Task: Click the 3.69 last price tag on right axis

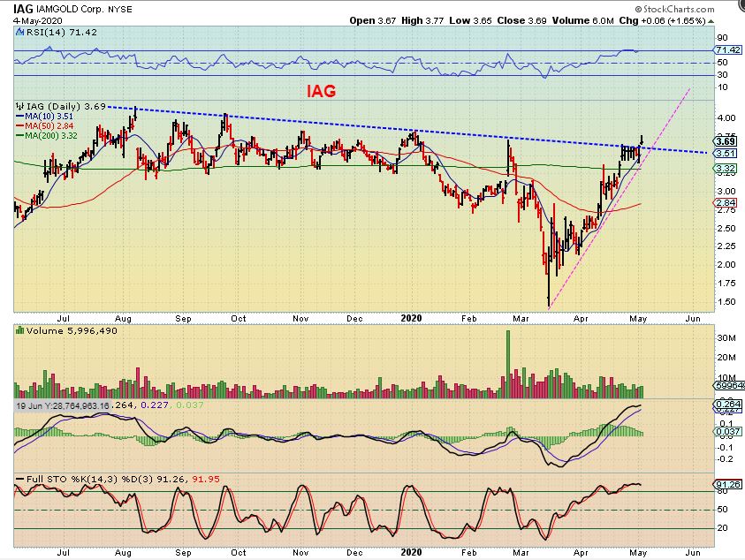Action: pyautogui.click(x=726, y=141)
